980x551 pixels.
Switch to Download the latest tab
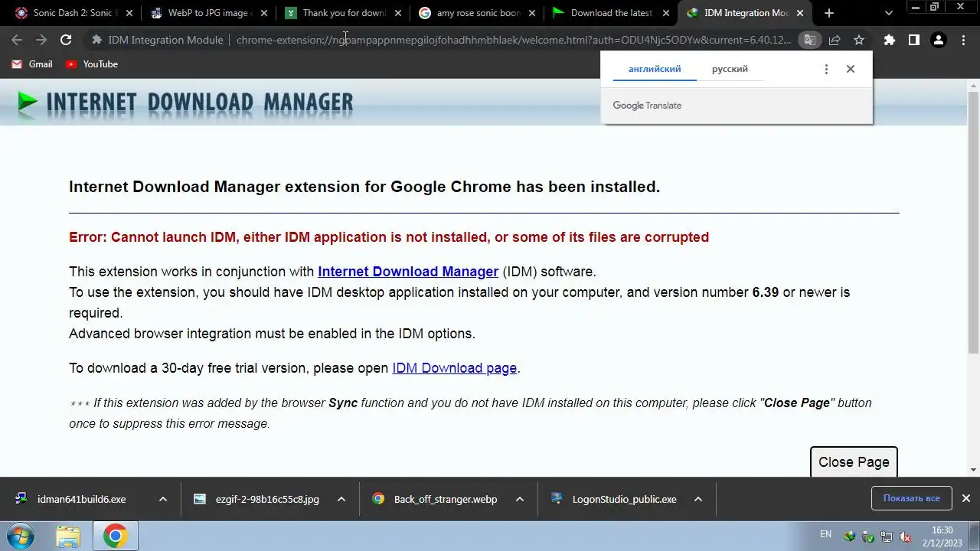(611, 13)
